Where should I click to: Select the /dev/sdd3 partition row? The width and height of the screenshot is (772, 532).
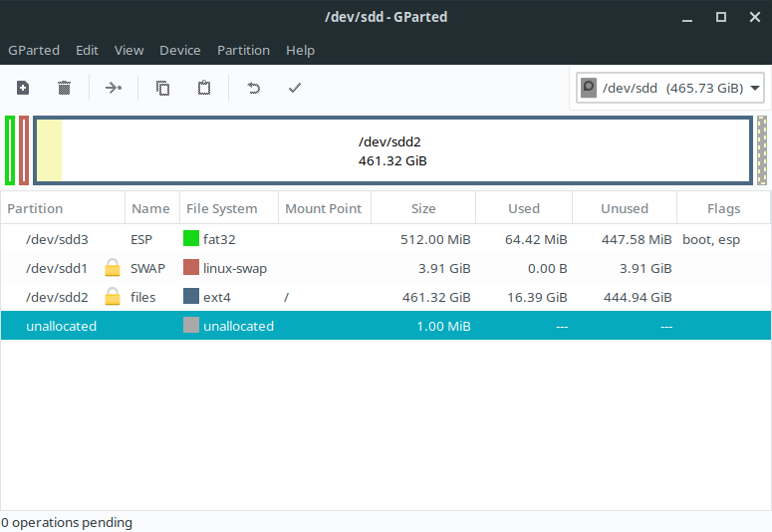(386, 239)
